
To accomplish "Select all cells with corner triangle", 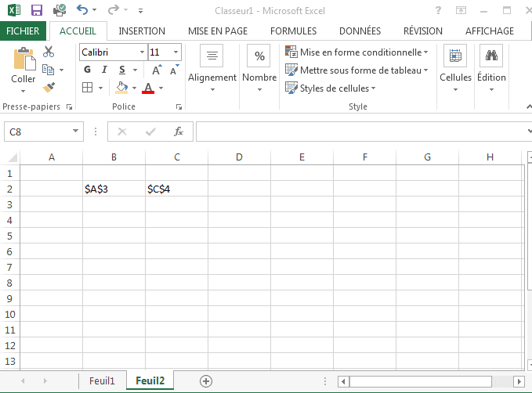I will pyautogui.click(x=13, y=157).
